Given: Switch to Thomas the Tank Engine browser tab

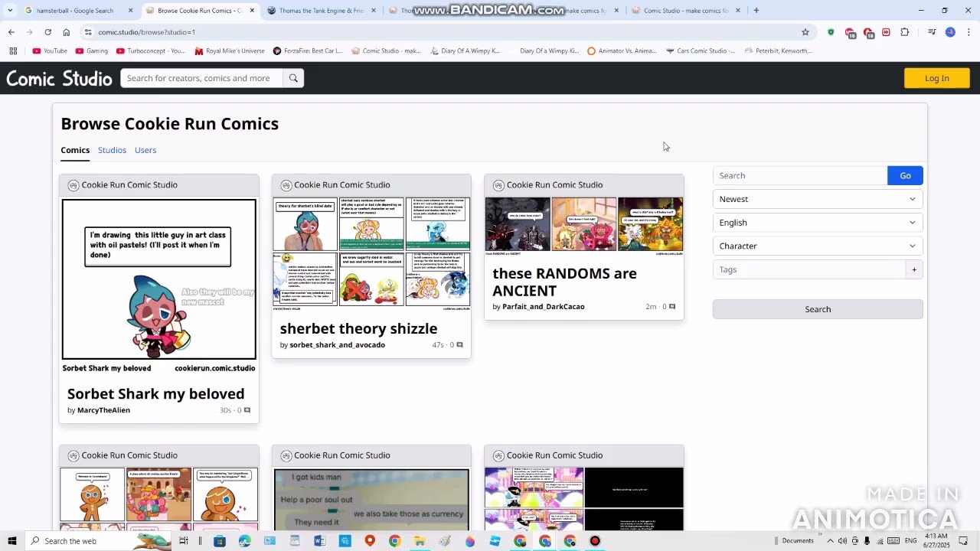Looking at the screenshot, I should point(322,11).
